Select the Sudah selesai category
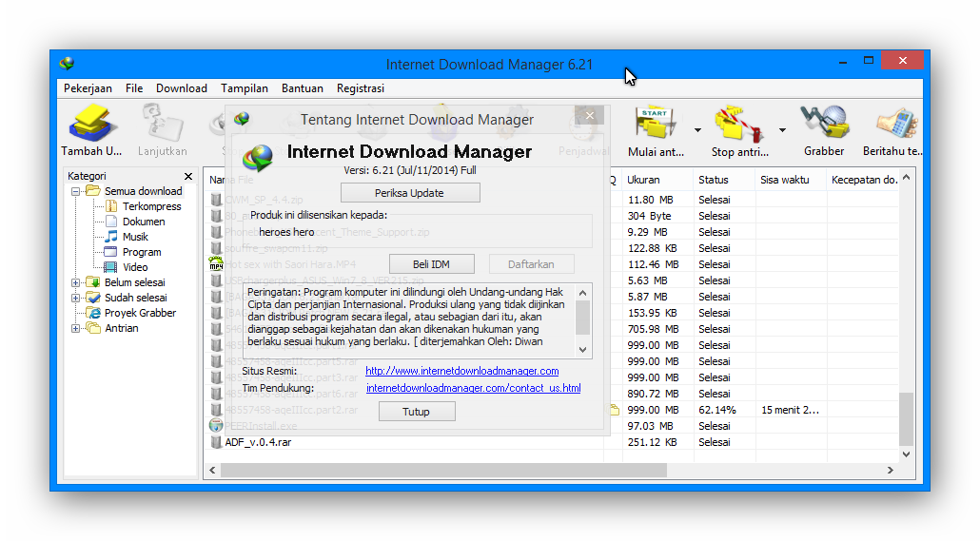The image size is (980, 541). tap(136, 298)
